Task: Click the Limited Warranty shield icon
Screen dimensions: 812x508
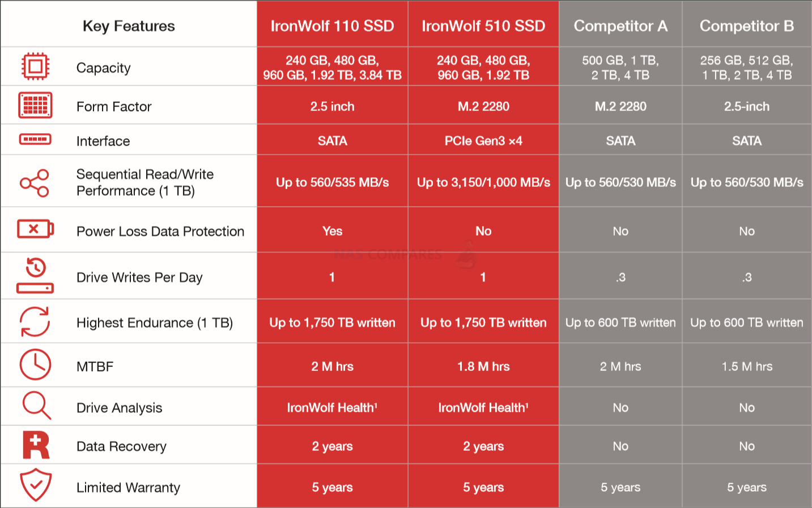Action: pos(36,485)
